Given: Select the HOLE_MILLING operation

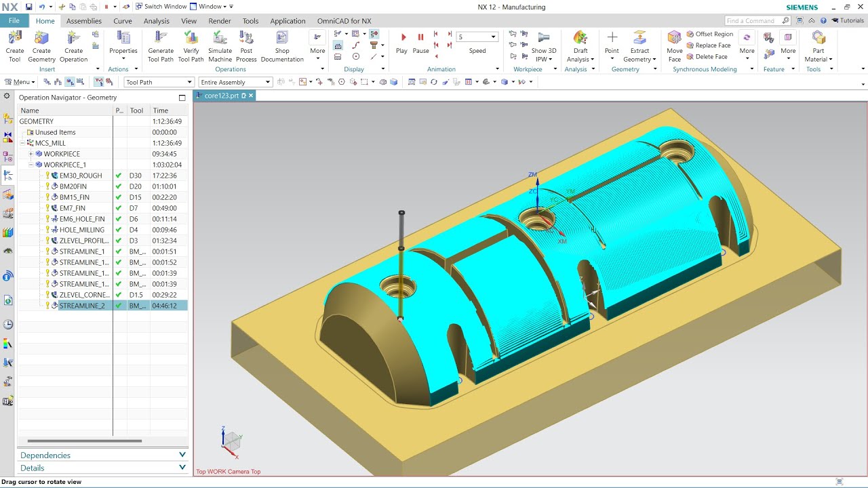Looking at the screenshot, I should click(x=82, y=230).
